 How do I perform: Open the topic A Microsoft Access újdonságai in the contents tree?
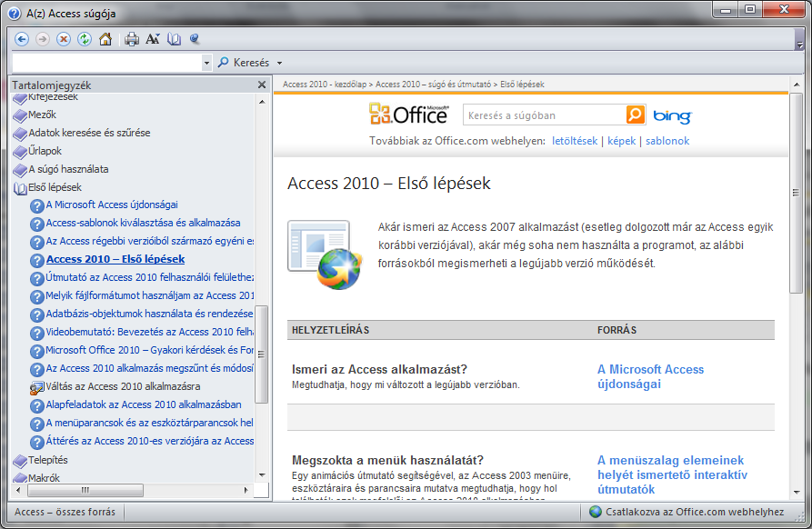112,205
